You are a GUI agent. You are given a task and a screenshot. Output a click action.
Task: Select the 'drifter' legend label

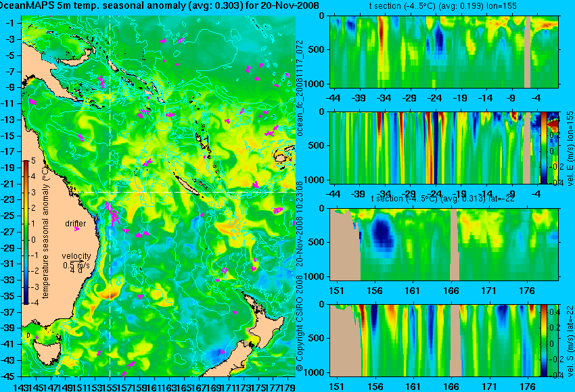point(76,223)
